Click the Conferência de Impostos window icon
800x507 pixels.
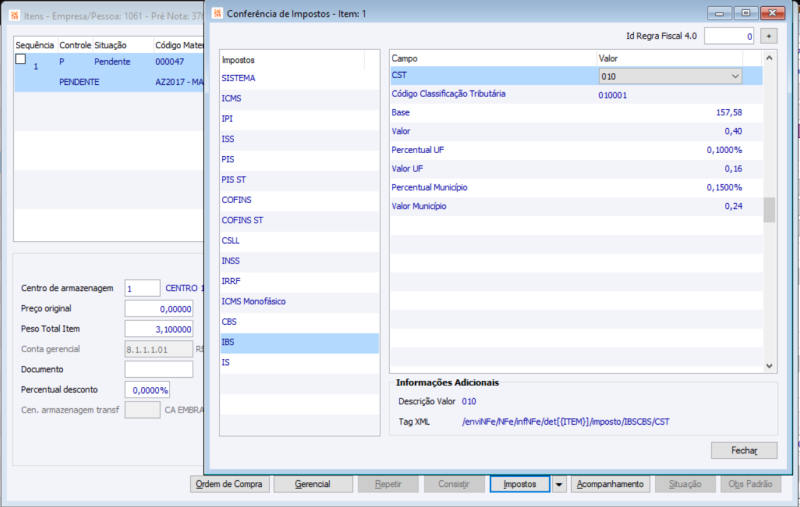217,13
